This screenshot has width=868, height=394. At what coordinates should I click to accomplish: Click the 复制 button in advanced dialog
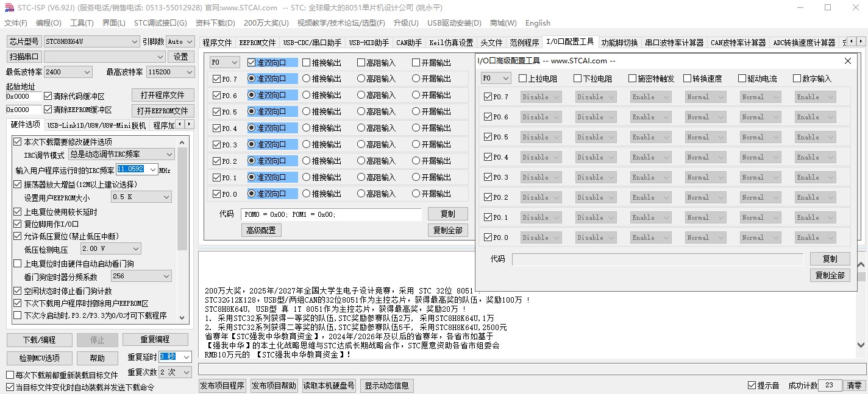point(830,259)
